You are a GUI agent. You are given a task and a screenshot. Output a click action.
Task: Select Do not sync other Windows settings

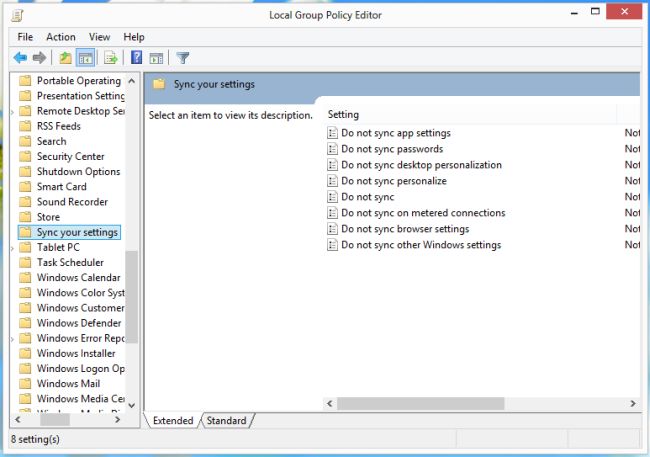[x=421, y=245]
